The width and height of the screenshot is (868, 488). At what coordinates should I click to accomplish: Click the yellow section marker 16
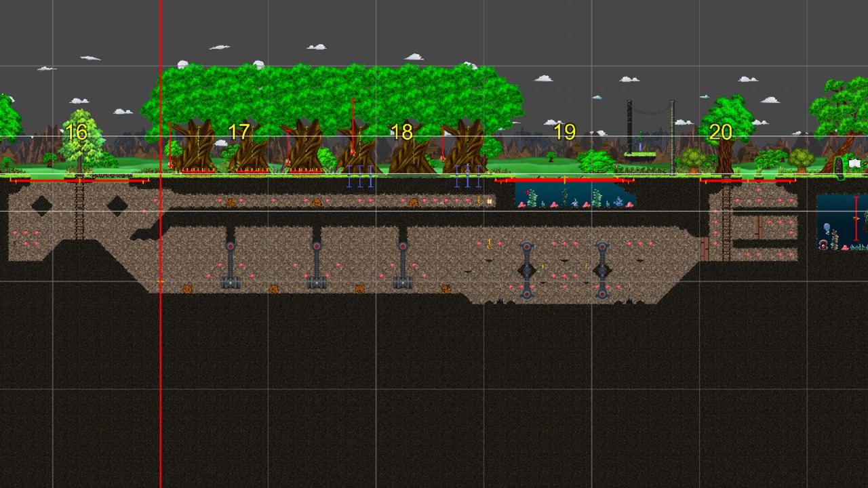pos(77,132)
